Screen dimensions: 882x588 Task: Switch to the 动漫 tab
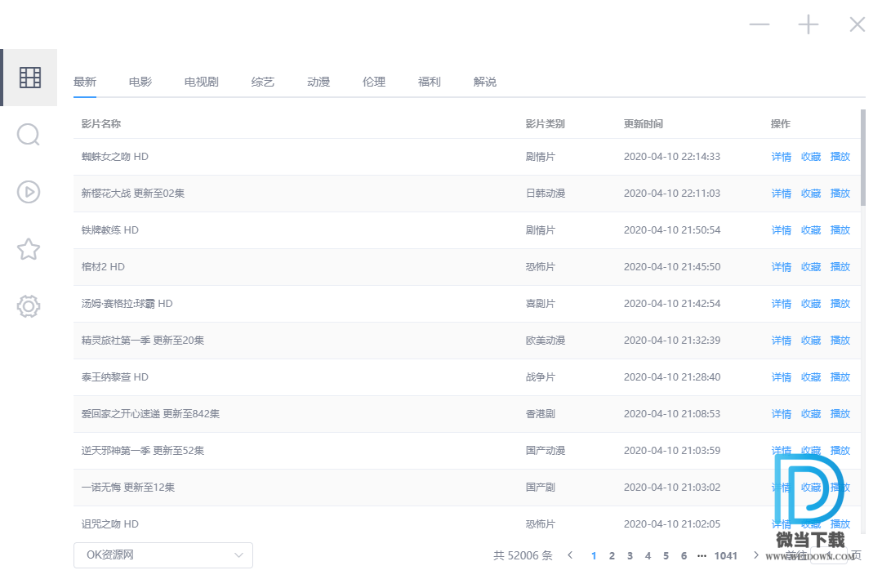point(318,82)
